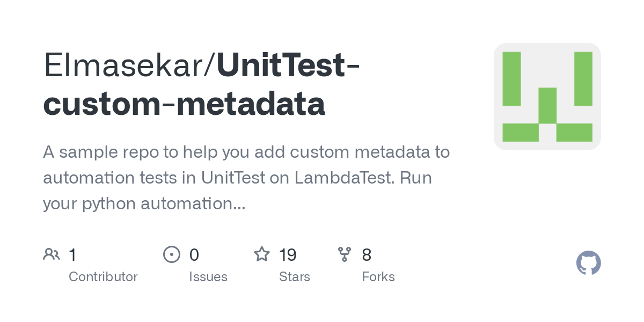
Task: Open the Issues label
Action: tap(208, 277)
